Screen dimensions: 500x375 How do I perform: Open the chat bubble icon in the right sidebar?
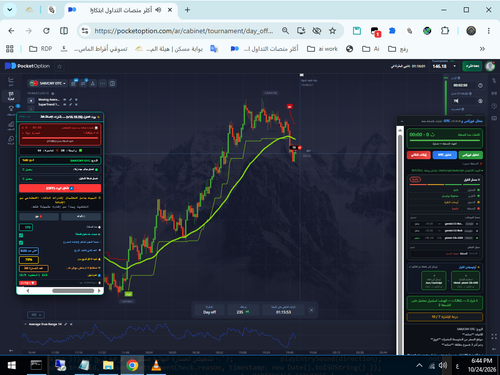click(x=494, y=118)
